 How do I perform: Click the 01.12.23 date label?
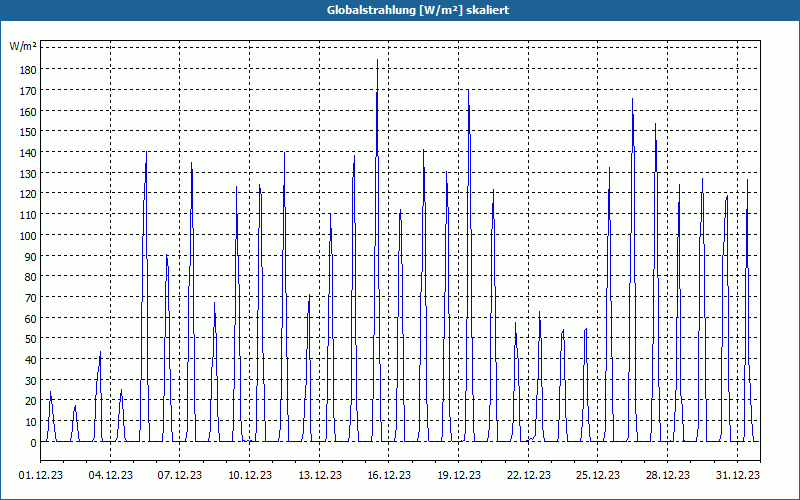pos(41,475)
